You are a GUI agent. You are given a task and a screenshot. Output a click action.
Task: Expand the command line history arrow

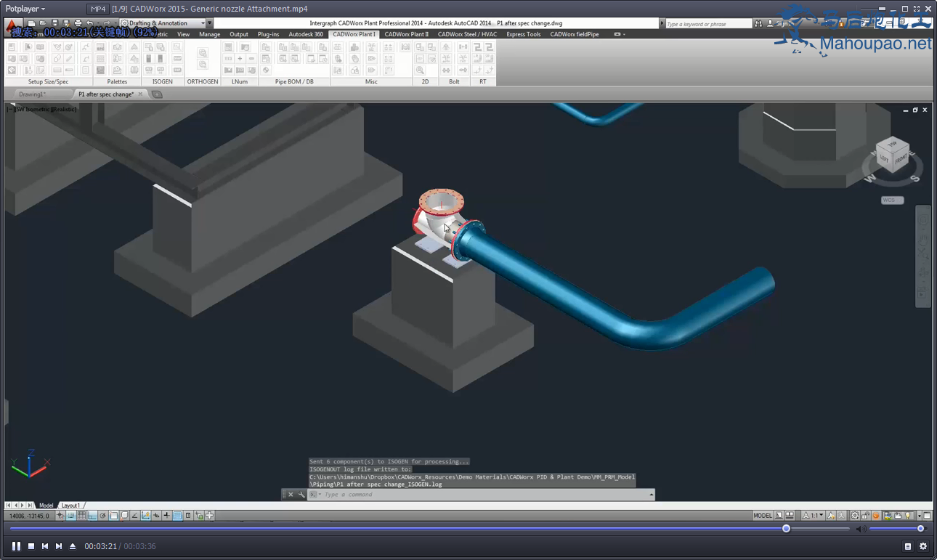pos(652,495)
